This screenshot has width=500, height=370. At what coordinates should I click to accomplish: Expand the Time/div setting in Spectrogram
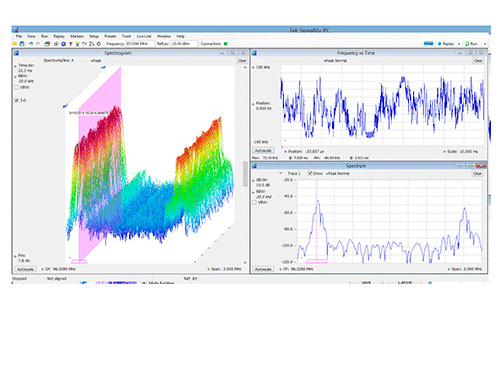pyautogui.click(x=15, y=66)
